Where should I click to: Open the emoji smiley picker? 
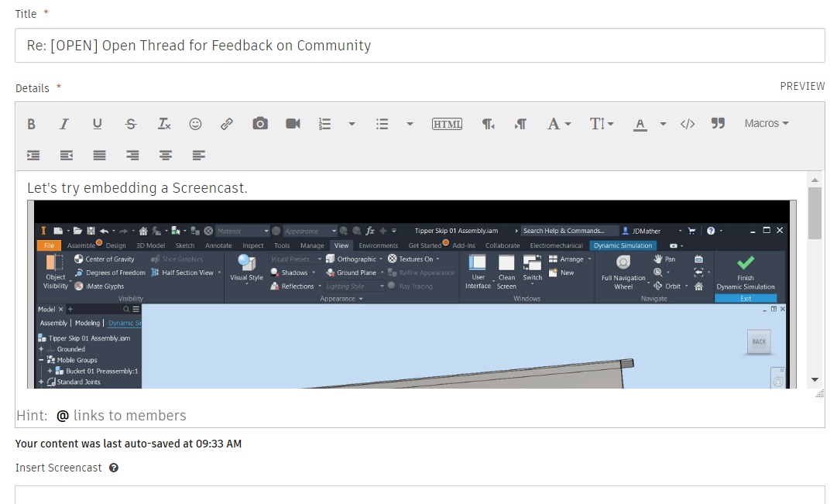[195, 124]
